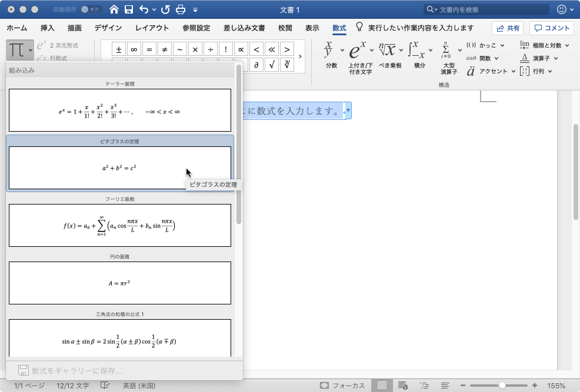Insert the フーリエ級数 equation
580x392 pixels.
[x=120, y=225]
